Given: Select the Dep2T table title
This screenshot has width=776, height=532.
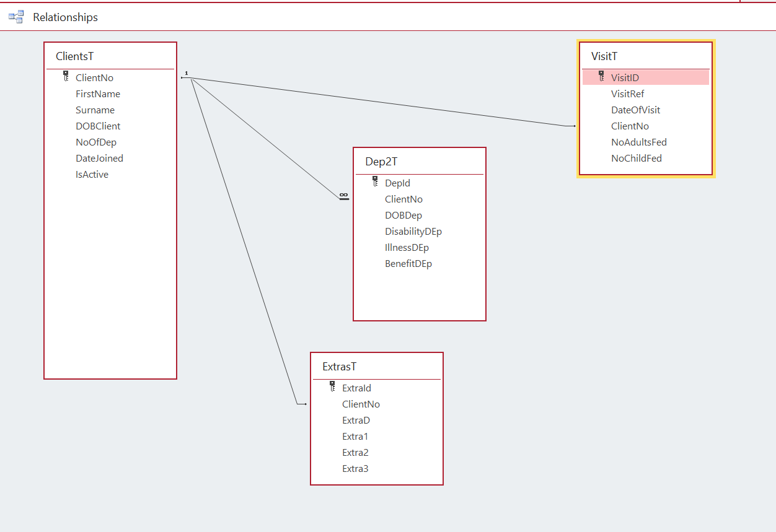Looking at the screenshot, I should click(x=381, y=162).
